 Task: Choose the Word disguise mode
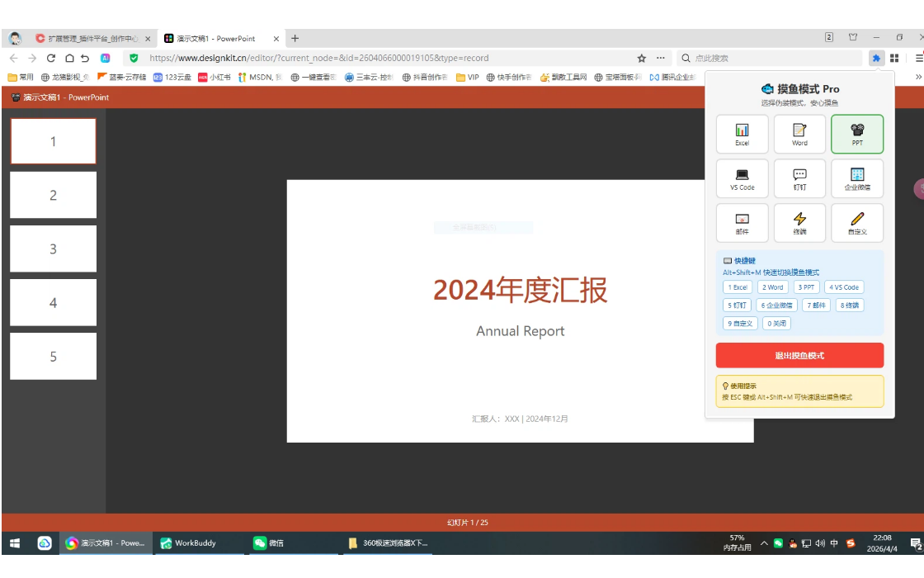click(799, 134)
